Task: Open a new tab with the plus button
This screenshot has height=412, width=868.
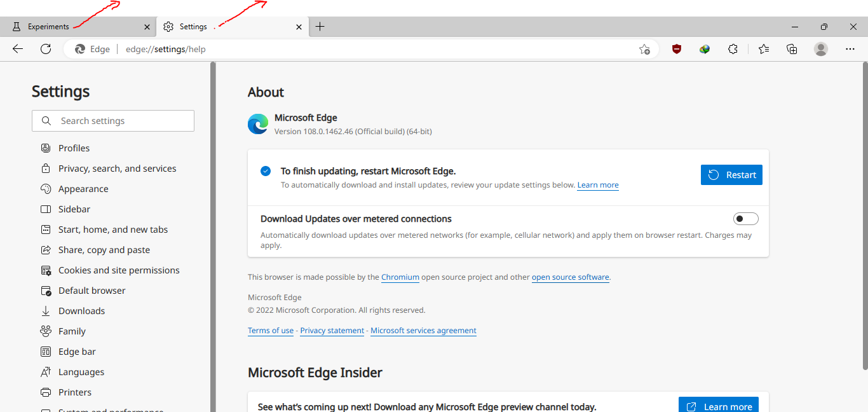Action: 320,27
